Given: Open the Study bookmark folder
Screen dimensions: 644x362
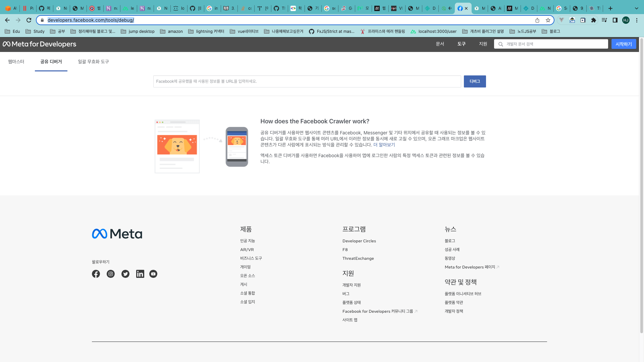Looking at the screenshot, I should click(x=35, y=32).
